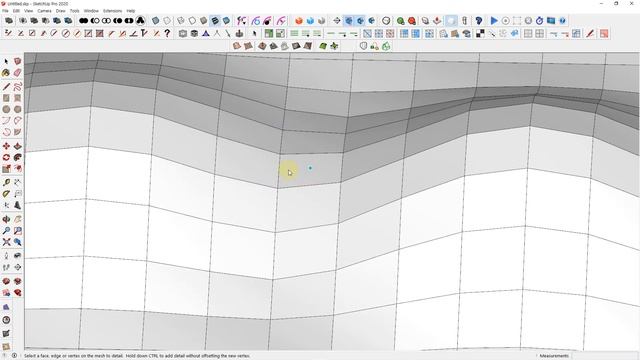Image resolution: width=640 pixels, height=360 pixels.
Task: Toggle Back Edges style
Action: click(x=167, y=20)
